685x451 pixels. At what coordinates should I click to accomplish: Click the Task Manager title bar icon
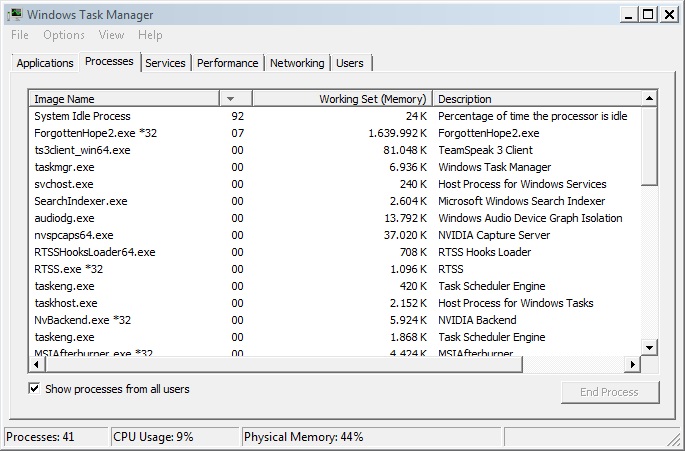(14, 14)
